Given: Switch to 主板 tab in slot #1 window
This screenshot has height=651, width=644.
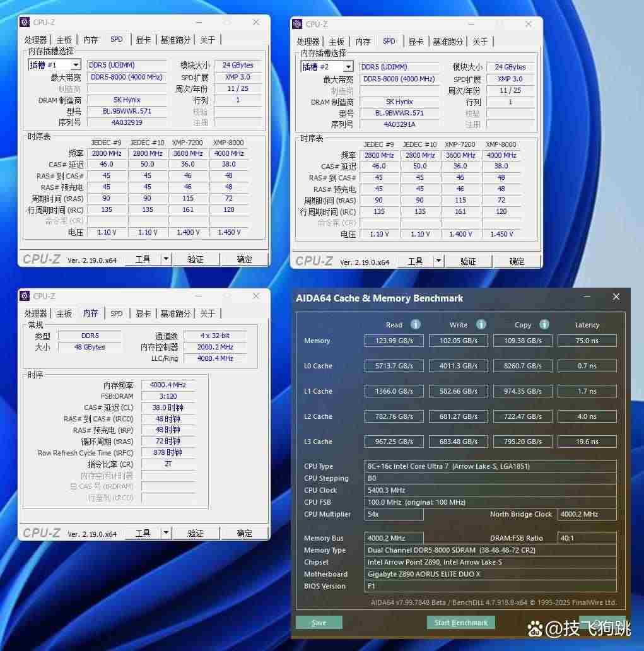Looking at the screenshot, I should [x=64, y=40].
